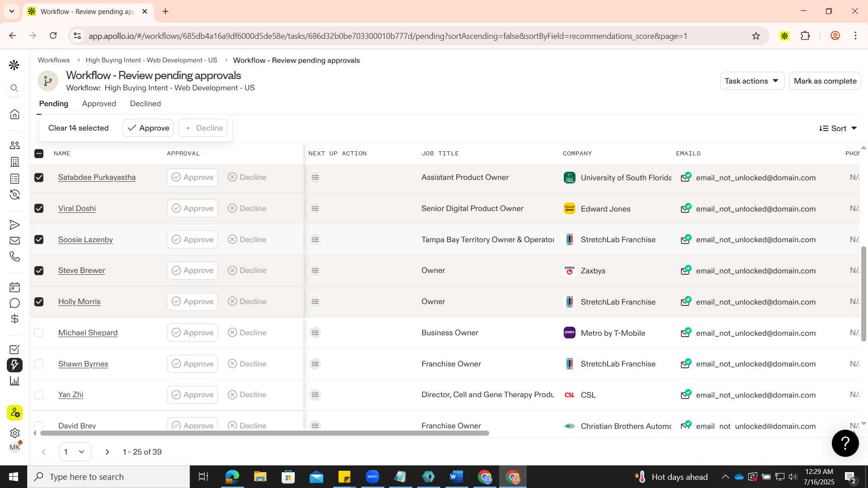Uncheck Soosie Lazenby's checkbox
Image resolution: width=868 pixels, height=488 pixels.
click(x=39, y=239)
